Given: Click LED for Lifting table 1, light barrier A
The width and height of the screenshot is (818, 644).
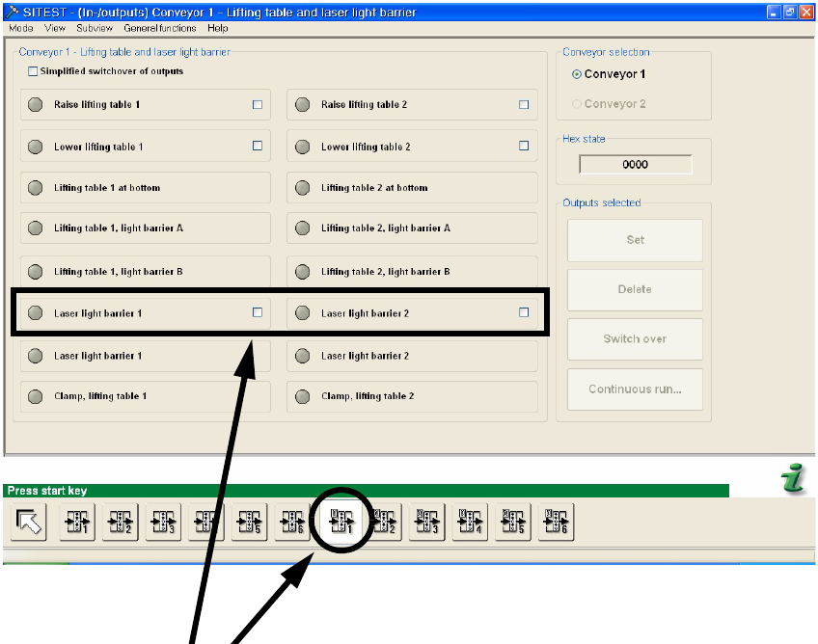Looking at the screenshot, I should [x=35, y=228].
